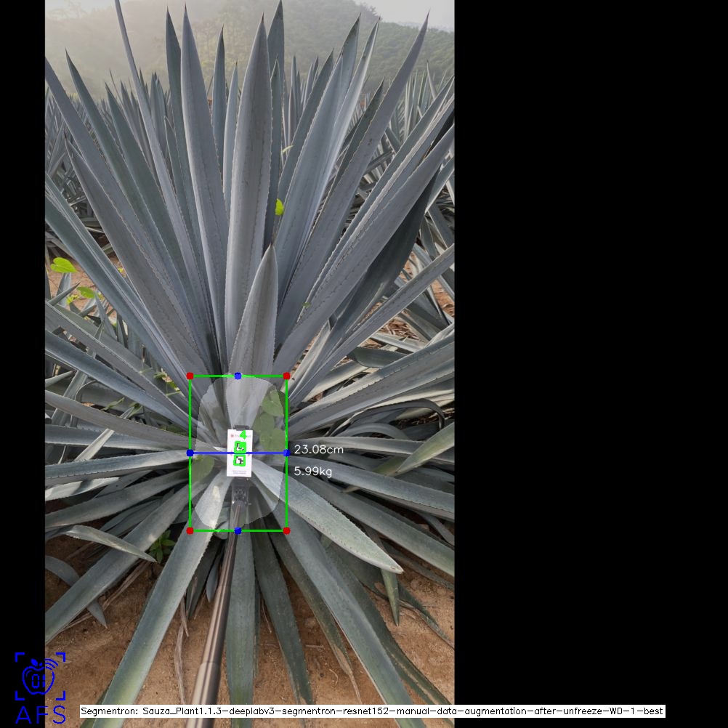Image resolution: width=728 pixels, height=728 pixels.
Task: Pick the blue handle at the right end of the width line
Action: click(287, 453)
